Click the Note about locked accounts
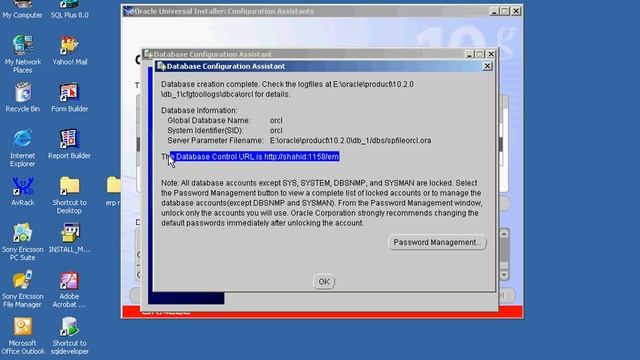This screenshot has width=640, height=360. (322, 203)
